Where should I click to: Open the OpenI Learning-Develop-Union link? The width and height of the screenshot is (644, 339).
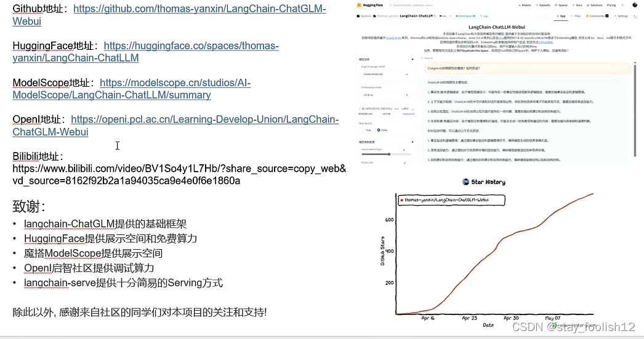175,126
